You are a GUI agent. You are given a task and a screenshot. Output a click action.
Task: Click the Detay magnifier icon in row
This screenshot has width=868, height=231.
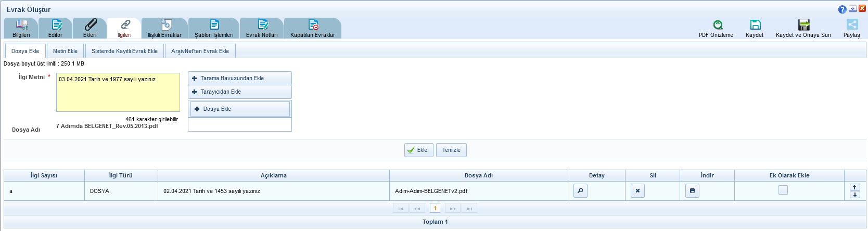tap(580, 191)
